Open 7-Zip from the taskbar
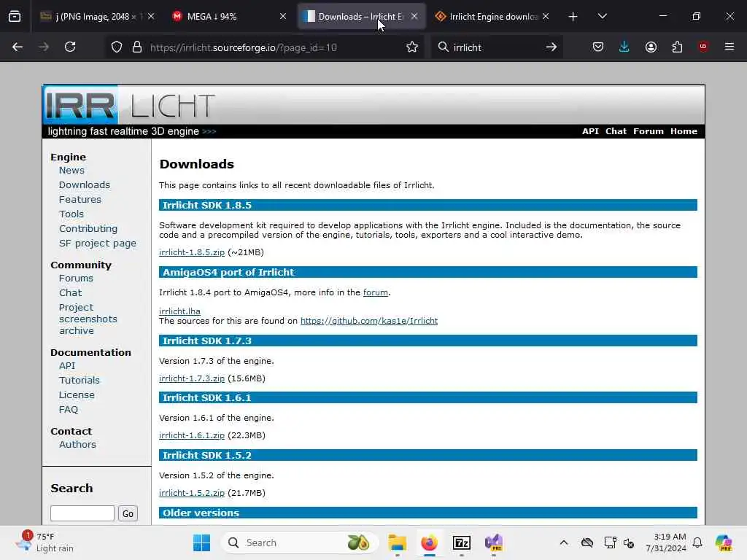This screenshot has height=560, width=747. (462, 542)
